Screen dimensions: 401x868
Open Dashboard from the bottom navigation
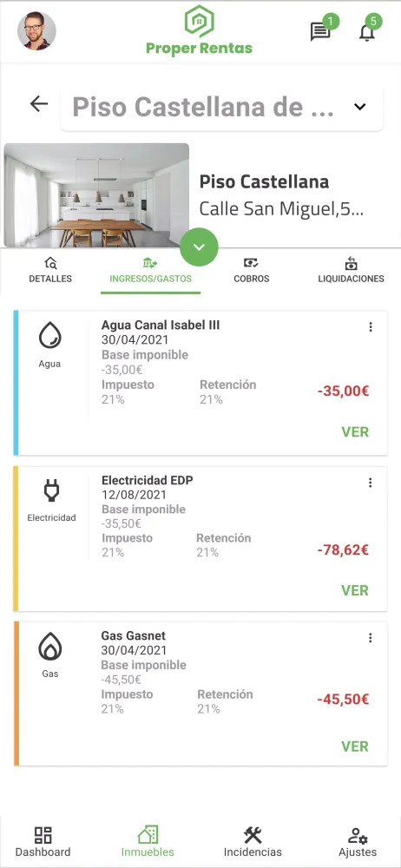coord(43,842)
